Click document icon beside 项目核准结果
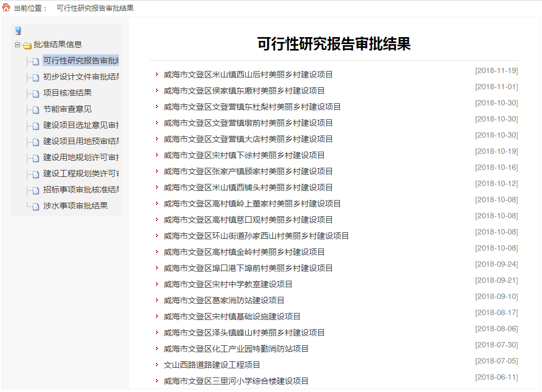 tap(36, 94)
